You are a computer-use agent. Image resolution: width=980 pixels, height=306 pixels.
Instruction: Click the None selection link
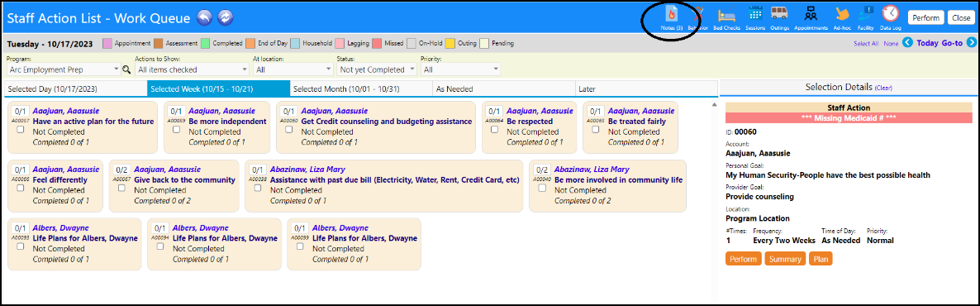pyautogui.click(x=891, y=44)
